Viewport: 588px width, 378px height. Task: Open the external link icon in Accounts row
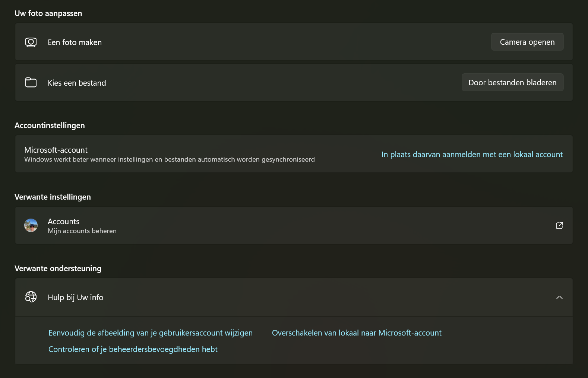pyautogui.click(x=559, y=225)
